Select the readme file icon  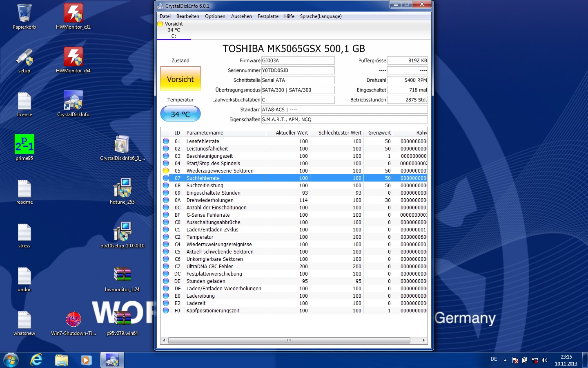pos(24,191)
